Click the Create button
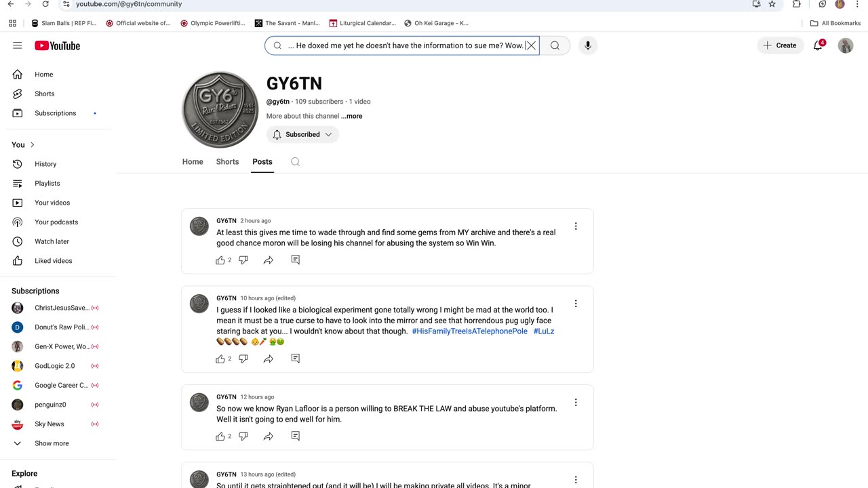The width and height of the screenshot is (868, 488). [780, 45]
